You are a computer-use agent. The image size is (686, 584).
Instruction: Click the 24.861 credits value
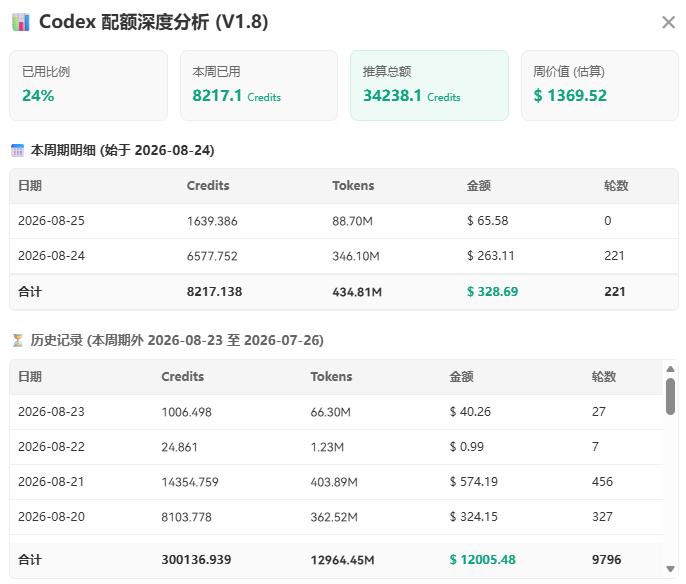pos(179,447)
